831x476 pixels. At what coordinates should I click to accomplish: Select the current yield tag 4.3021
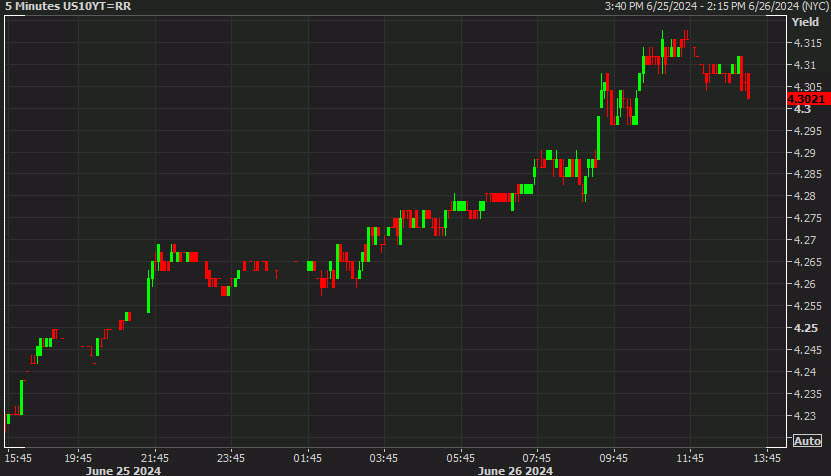807,99
